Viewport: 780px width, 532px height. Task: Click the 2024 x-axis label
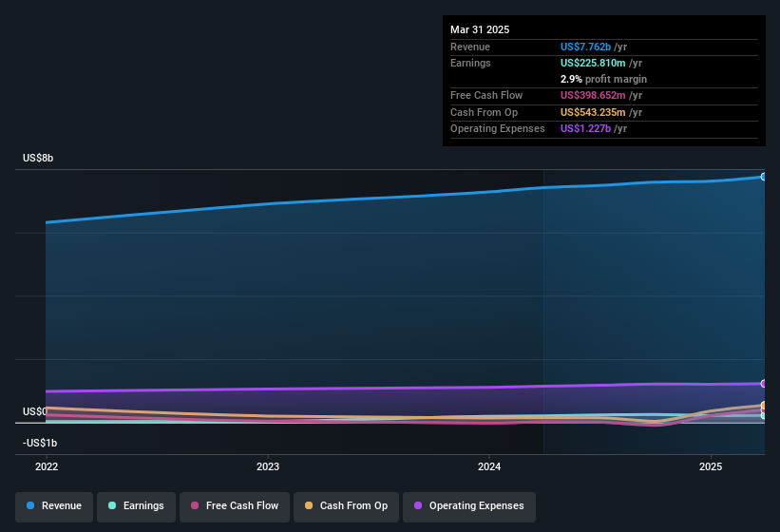pyautogui.click(x=489, y=466)
